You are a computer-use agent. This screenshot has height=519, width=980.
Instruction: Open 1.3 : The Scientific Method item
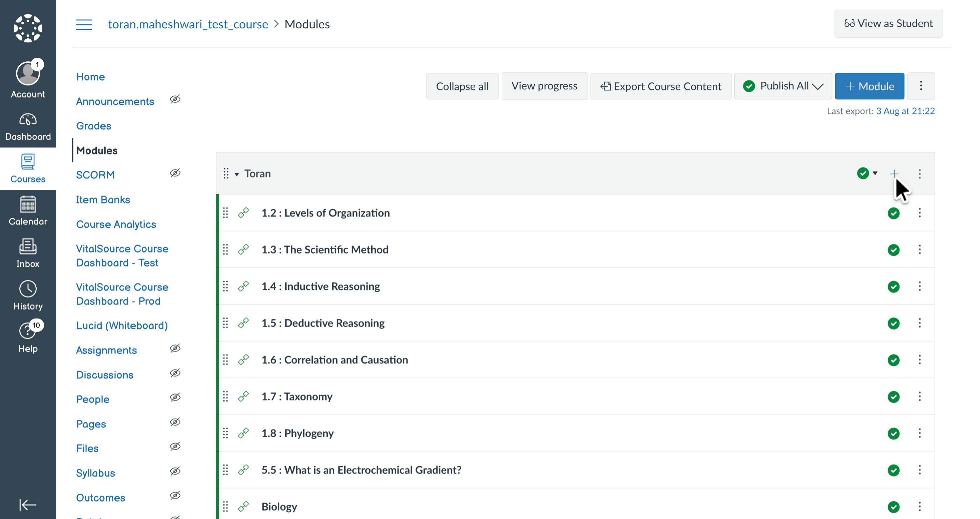click(x=325, y=249)
